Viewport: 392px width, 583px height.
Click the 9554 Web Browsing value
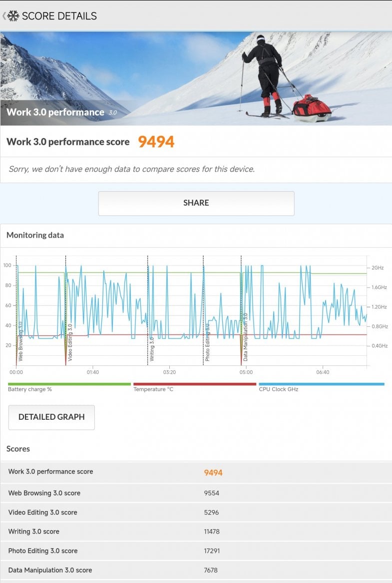212,493
